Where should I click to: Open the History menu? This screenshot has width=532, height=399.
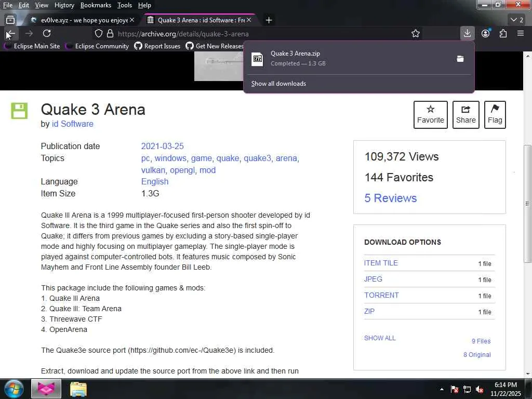click(64, 5)
